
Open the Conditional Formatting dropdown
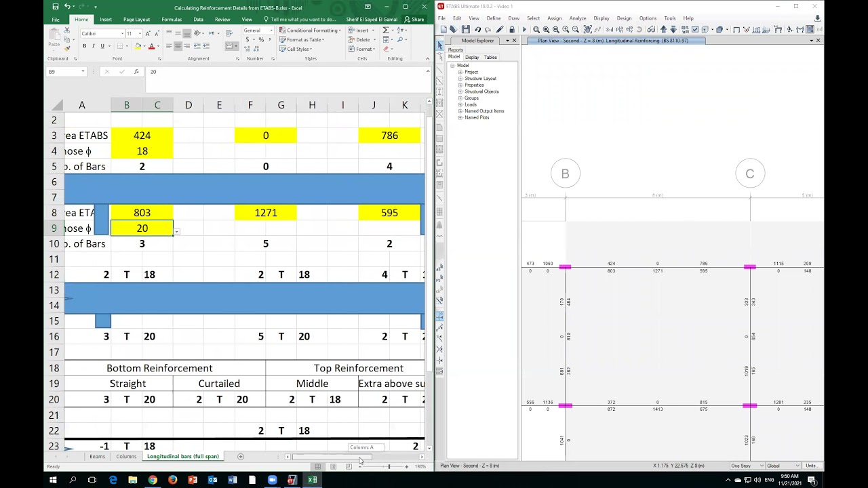coord(309,30)
